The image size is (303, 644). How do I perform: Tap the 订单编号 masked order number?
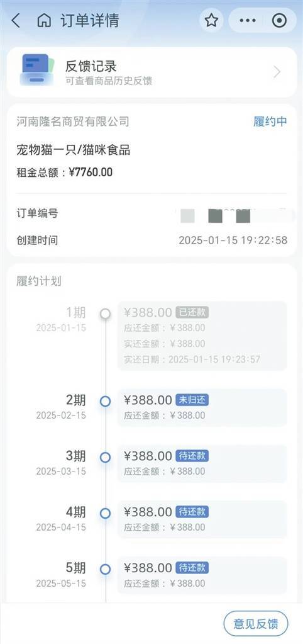(x=234, y=215)
